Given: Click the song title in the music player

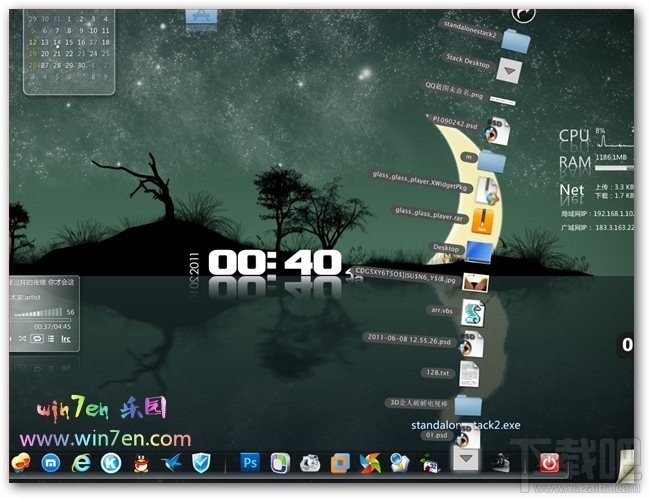Looking at the screenshot, I should (x=42, y=282).
